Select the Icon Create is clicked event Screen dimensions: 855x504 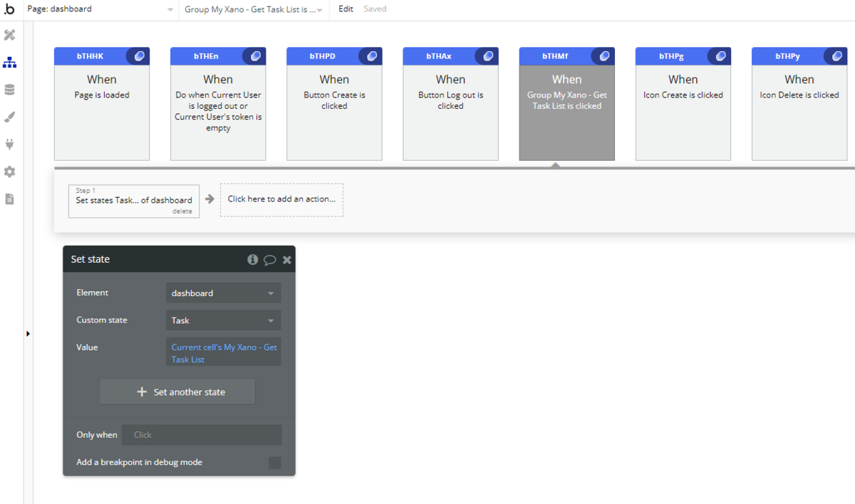pyautogui.click(x=683, y=104)
